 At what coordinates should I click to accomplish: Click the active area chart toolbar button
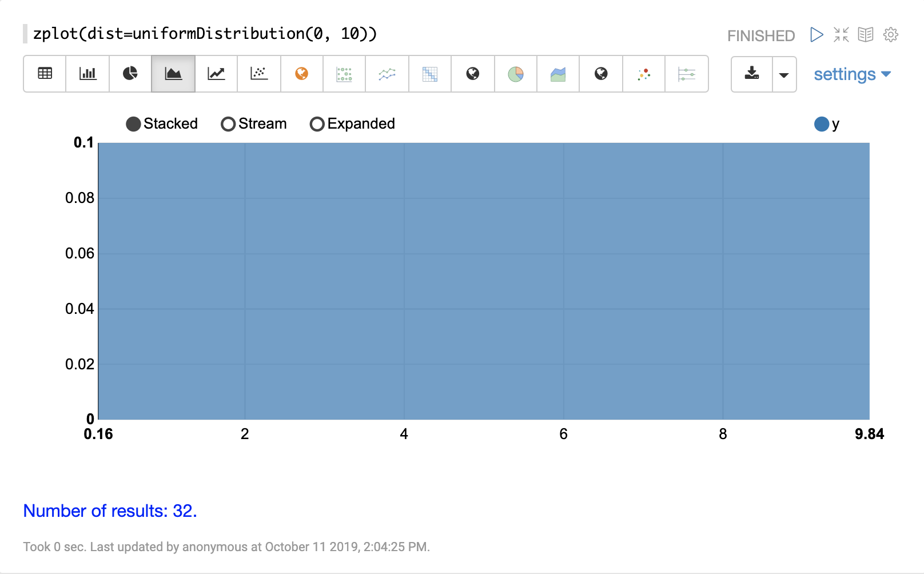pos(173,74)
